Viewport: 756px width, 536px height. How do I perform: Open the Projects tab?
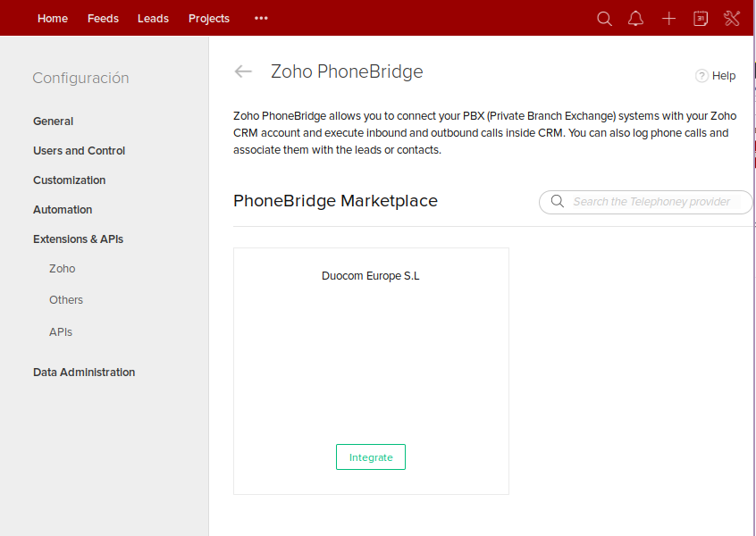tap(209, 19)
